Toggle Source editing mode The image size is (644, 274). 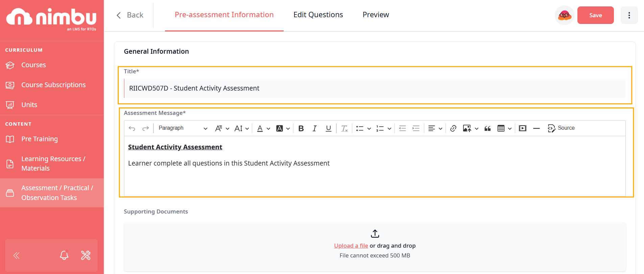[561, 128]
